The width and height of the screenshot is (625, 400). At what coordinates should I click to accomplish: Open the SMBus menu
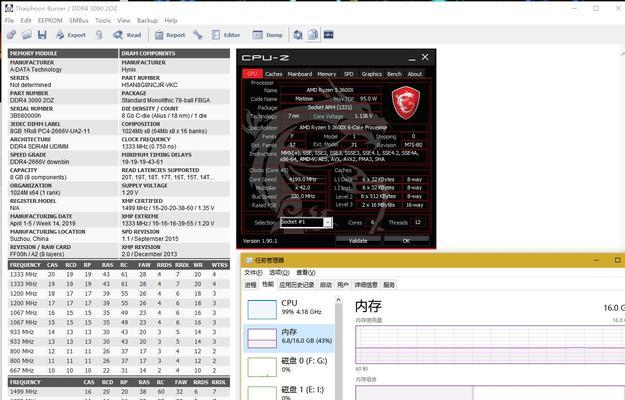coord(79,20)
